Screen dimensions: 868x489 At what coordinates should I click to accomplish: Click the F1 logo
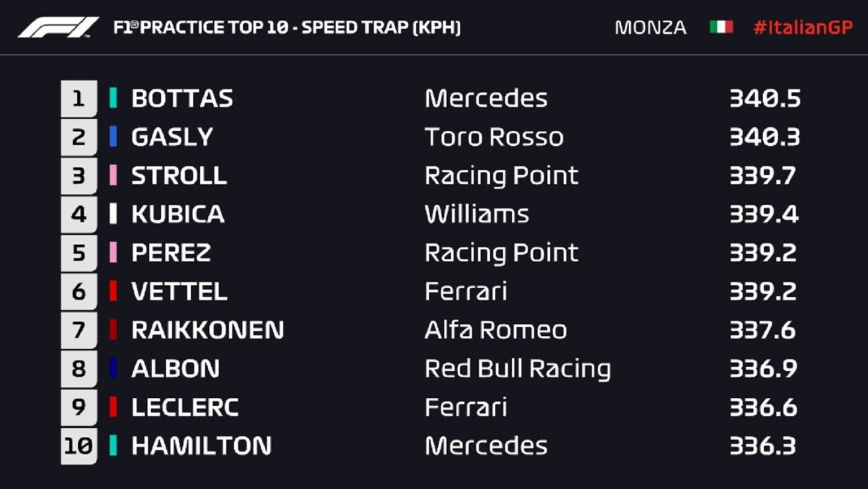[58, 27]
